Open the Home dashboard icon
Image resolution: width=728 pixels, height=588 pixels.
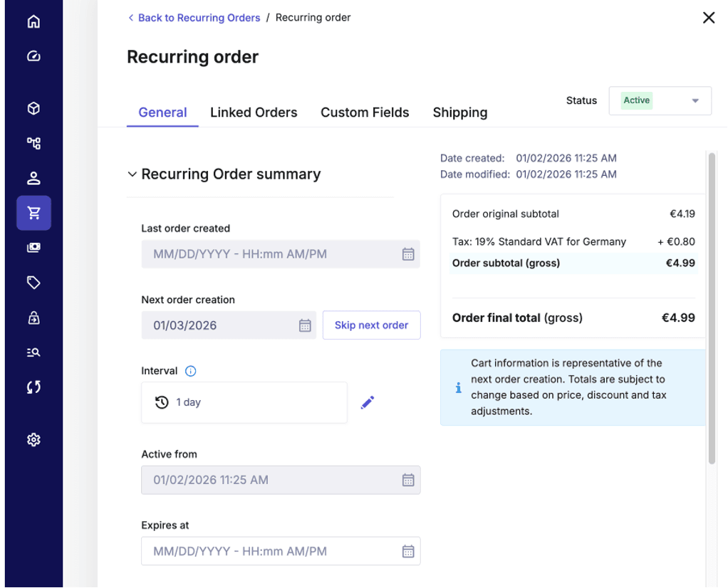(x=33, y=21)
